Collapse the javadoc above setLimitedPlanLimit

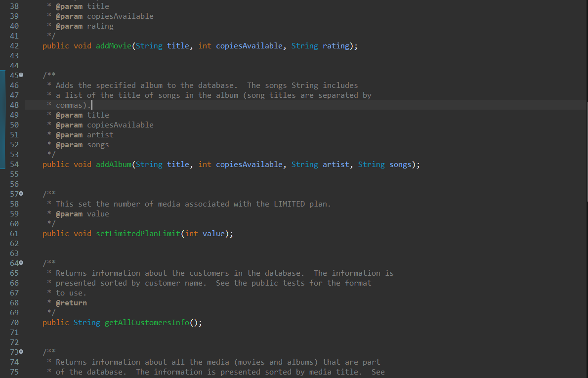[20, 194]
